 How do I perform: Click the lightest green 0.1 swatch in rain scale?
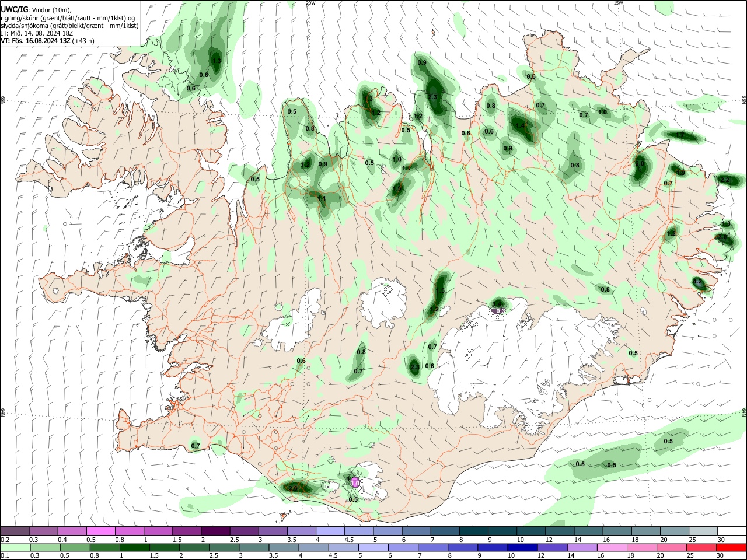pyautogui.click(x=15, y=548)
